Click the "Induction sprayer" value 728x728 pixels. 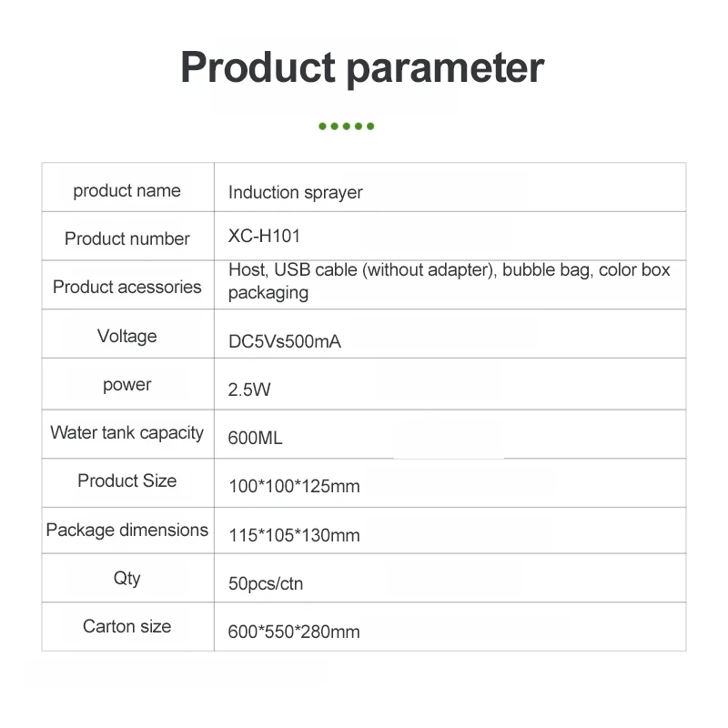pyautogui.click(x=295, y=192)
